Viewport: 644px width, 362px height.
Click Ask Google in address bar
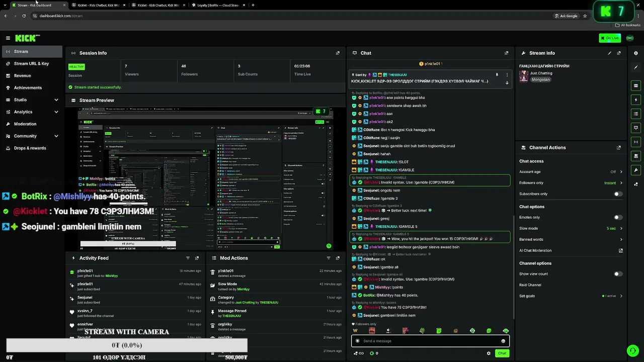coord(566,16)
